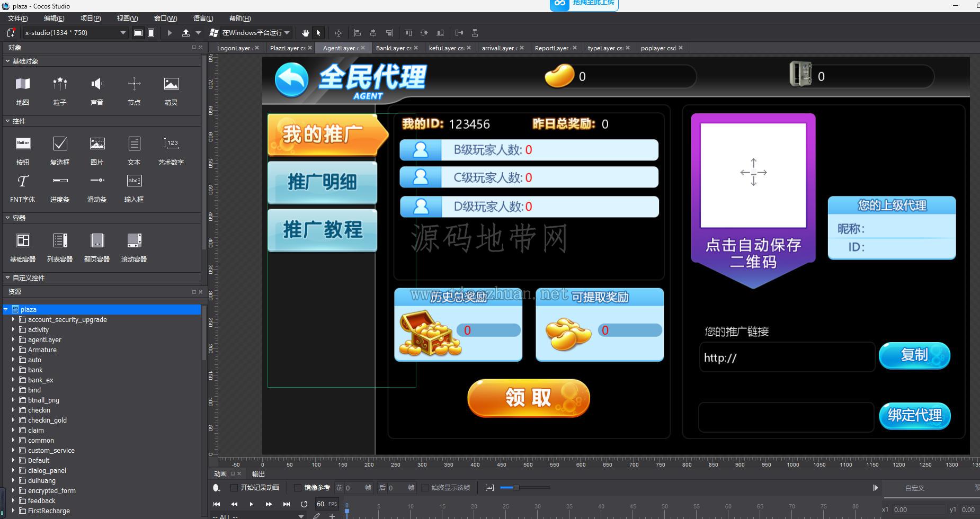The height and width of the screenshot is (519, 980).
Task: Open the 视图(V) menu
Action: tap(127, 19)
